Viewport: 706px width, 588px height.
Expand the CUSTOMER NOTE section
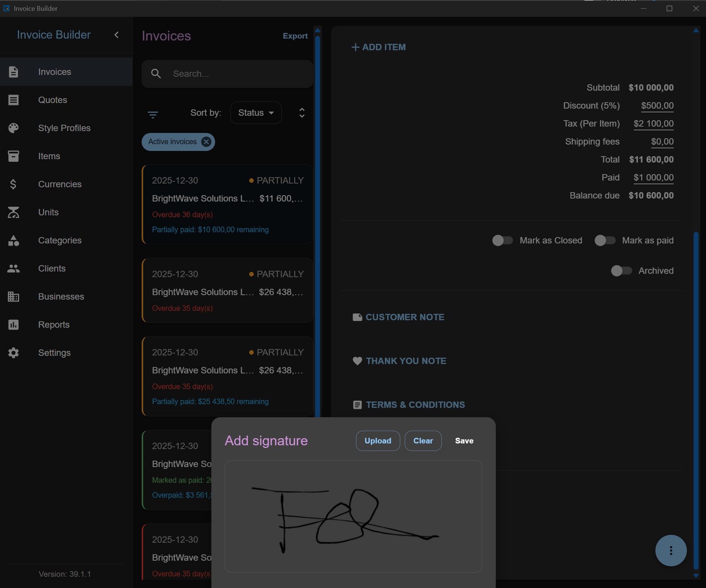[x=398, y=317]
